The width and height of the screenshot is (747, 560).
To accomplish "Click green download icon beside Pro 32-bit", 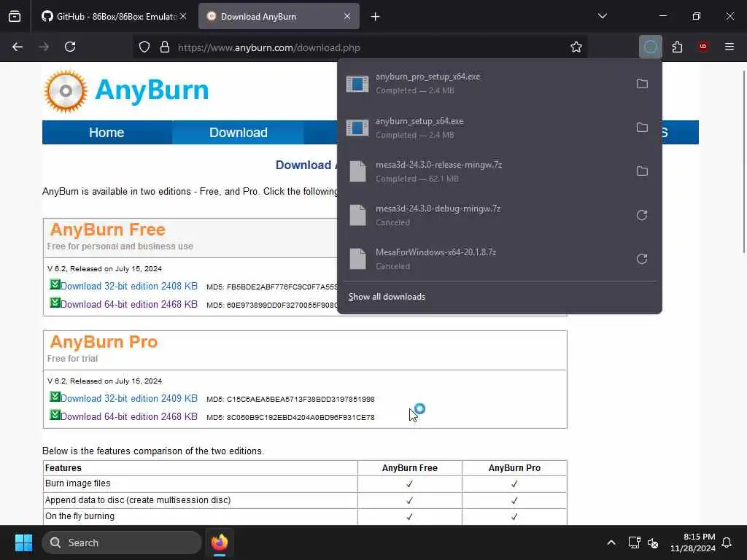I will pyautogui.click(x=55, y=397).
